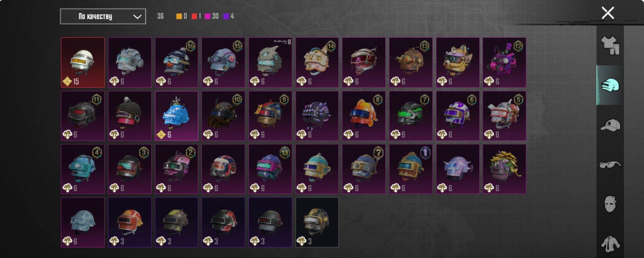Open the face mask category
This screenshot has height=258, width=644.
[x=610, y=204]
